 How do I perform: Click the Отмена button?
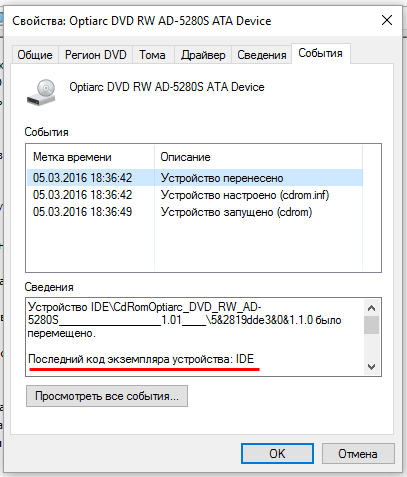[x=358, y=454]
